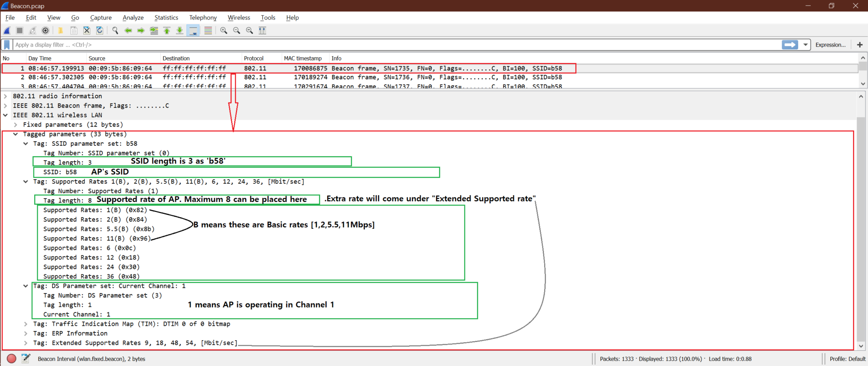Select the 'Current Channel: 1' row
Screen dimensions: 868x366
click(77, 314)
